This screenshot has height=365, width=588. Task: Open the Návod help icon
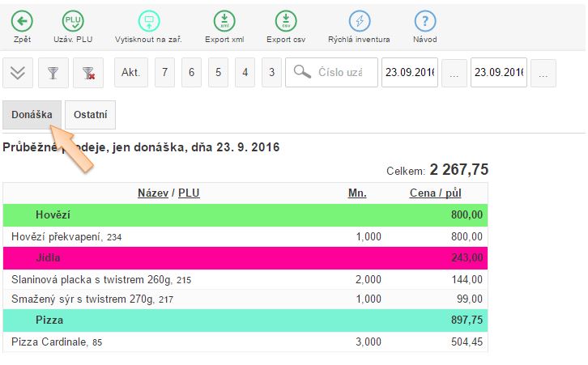tap(425, 21)
